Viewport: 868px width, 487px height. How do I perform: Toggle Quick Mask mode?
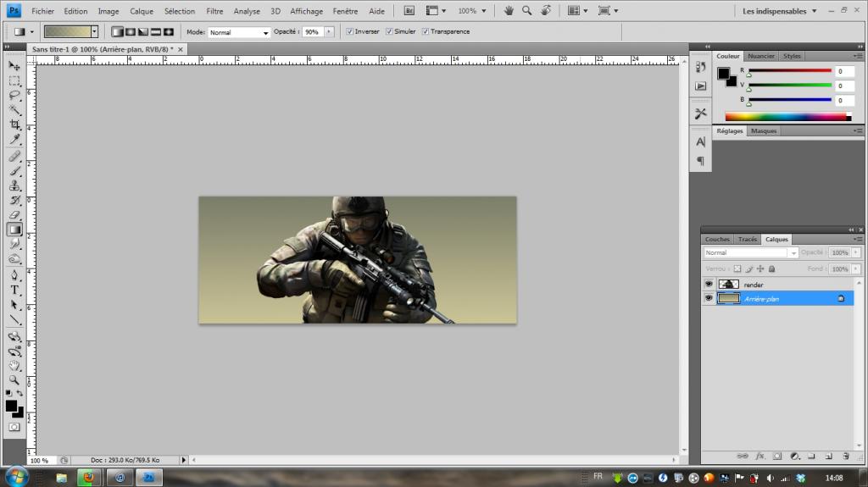14,427
